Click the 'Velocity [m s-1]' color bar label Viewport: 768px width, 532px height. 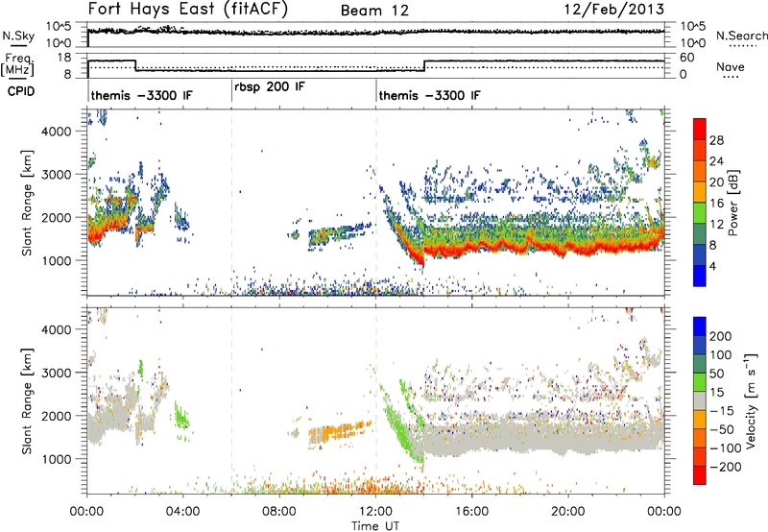pos(752,400)
